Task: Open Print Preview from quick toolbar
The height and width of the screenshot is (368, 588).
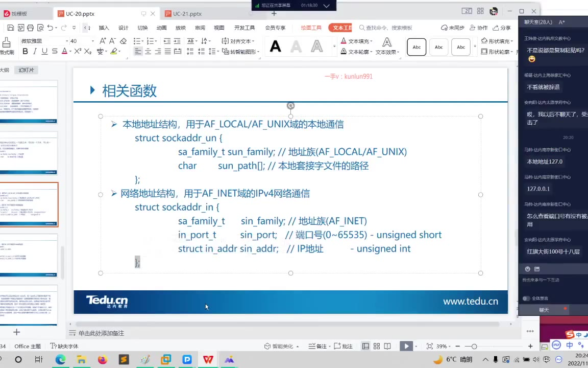Action: click(x=40, y=28)
